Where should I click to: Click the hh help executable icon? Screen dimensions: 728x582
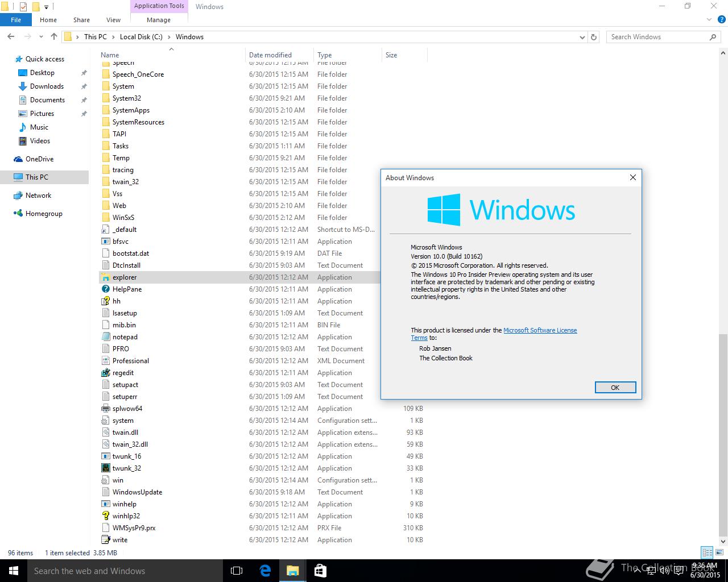tap(105, 301)
